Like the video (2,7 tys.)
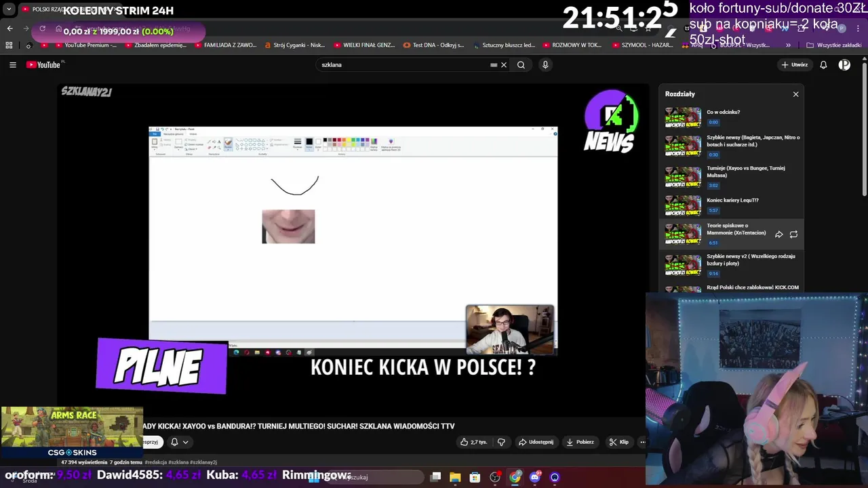 click(x=474, y=442)
